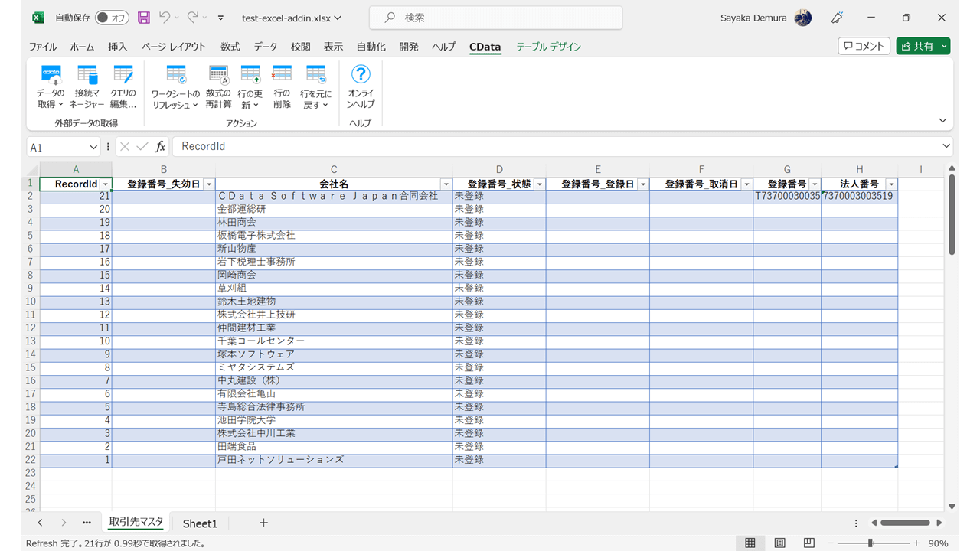Click the コメント (Comments) button
This screenshot has width=980, height=551.
[x=864, y=46]
